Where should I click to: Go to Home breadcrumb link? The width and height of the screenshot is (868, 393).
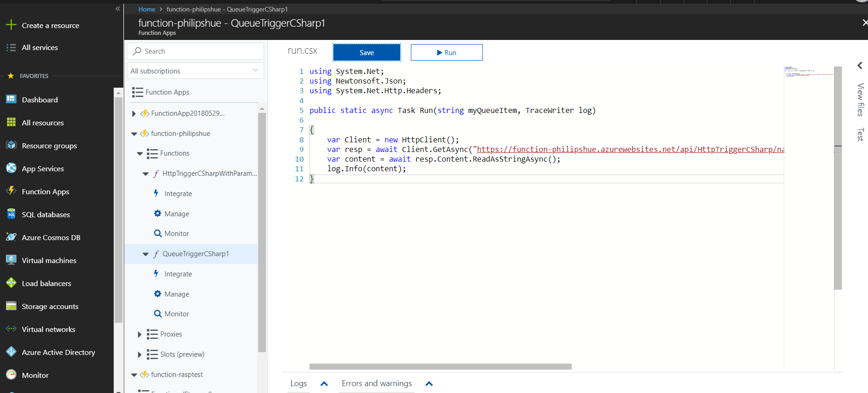coord(147,9)
